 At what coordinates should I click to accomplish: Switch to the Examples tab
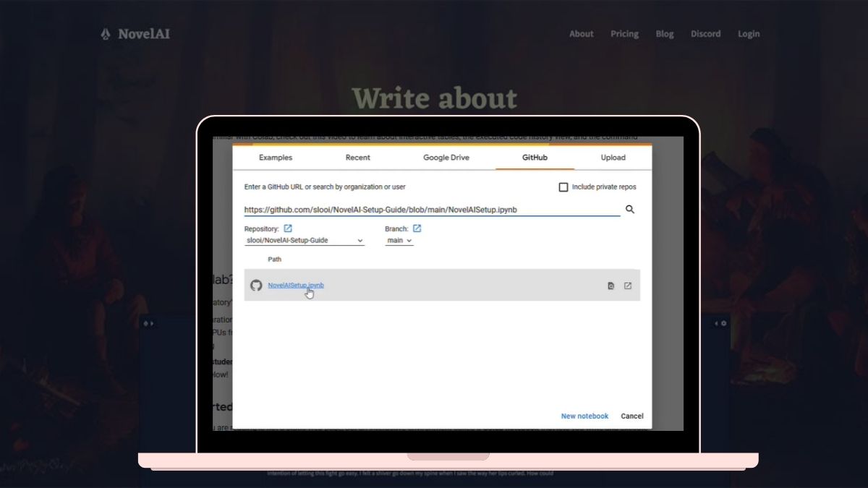pyautogui.click(x=276, y=158)
